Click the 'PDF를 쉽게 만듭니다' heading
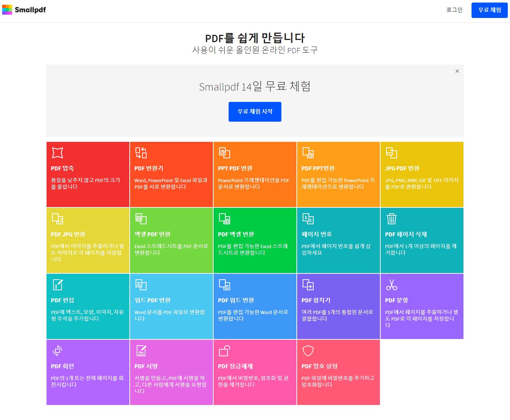 pyautogui.click(x=255, y=38)
